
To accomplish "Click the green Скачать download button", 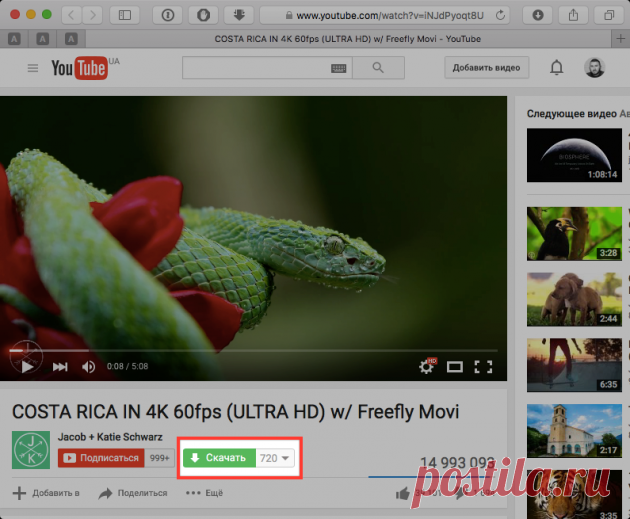I will (x=219, y=458).
